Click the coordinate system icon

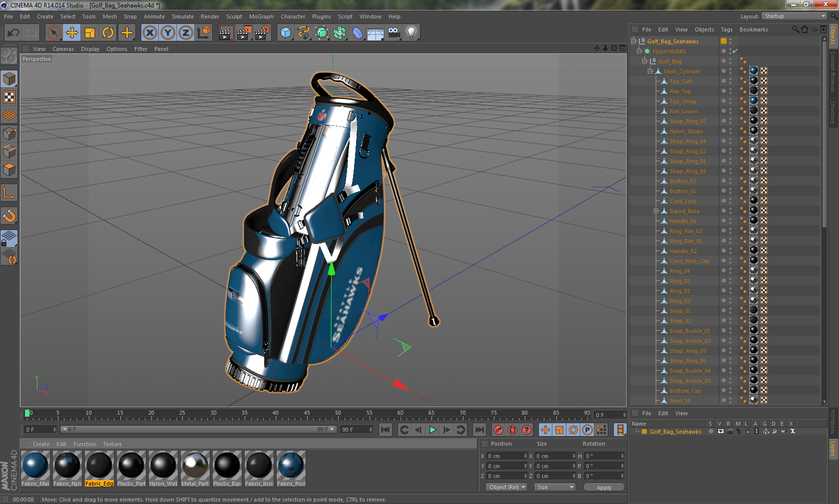204,33
